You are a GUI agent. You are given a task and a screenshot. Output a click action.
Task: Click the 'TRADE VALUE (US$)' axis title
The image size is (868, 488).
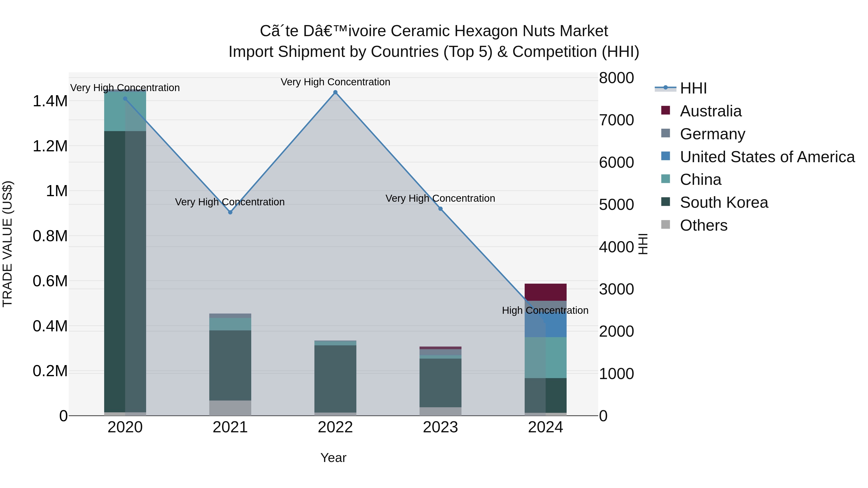7,244
